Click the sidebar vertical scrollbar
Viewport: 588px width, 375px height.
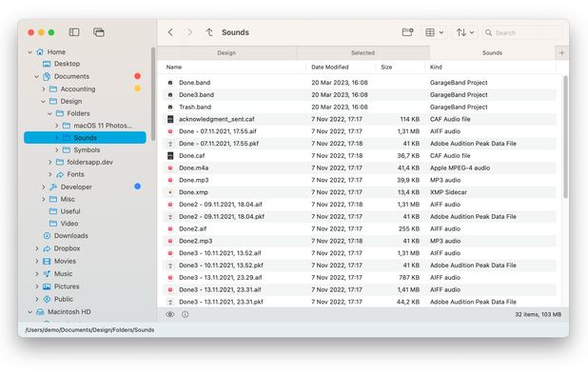click(x=153, y=94)
